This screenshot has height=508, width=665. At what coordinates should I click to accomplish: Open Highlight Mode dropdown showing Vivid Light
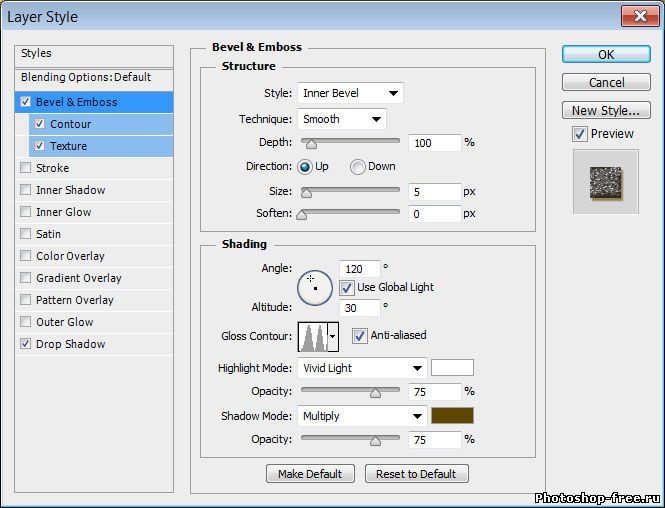click(x=362, y=368)
